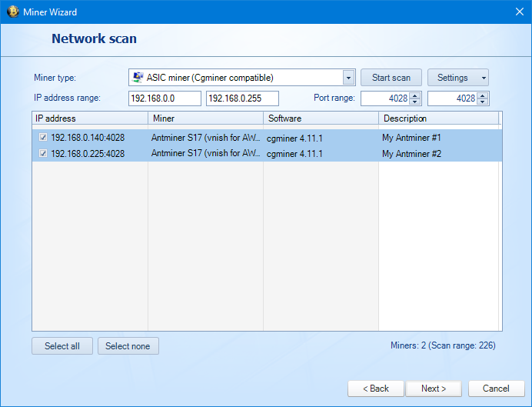The width and height of the screenshot is (532, 407).
Task: Select the row 192.168.0.225:4028
Action: [x=267, y=153]
